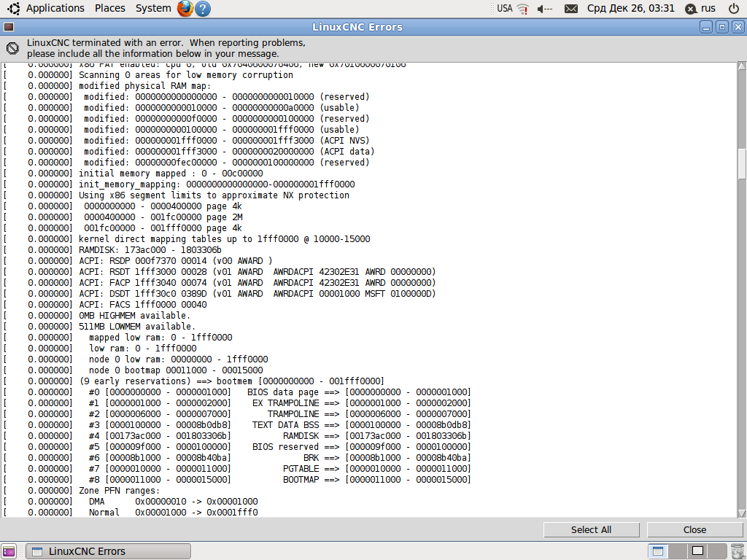Screen dimensions: 747x560
Task: Maximize the LinuxCNC Errors window
Action: [x=721, y=27]
